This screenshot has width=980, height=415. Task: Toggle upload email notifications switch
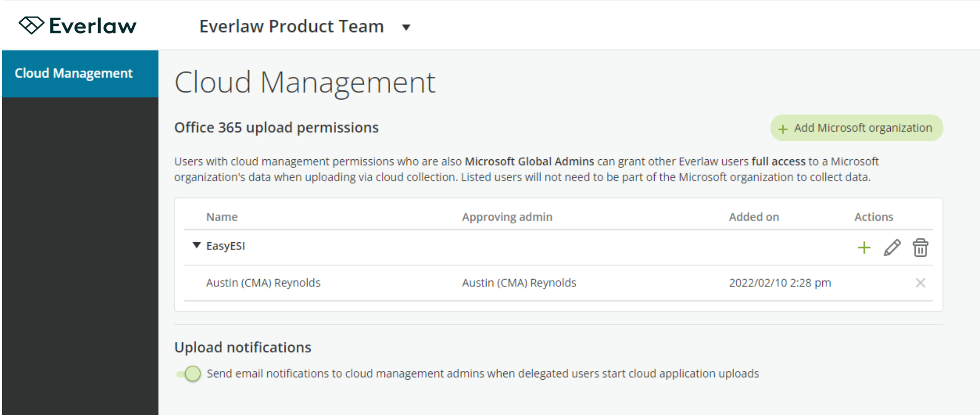189,374
